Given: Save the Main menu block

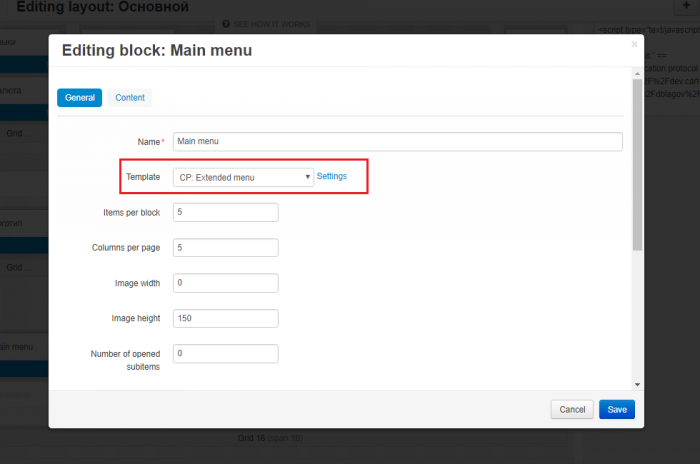Looking at the screenshot, I should pos(617,410).
